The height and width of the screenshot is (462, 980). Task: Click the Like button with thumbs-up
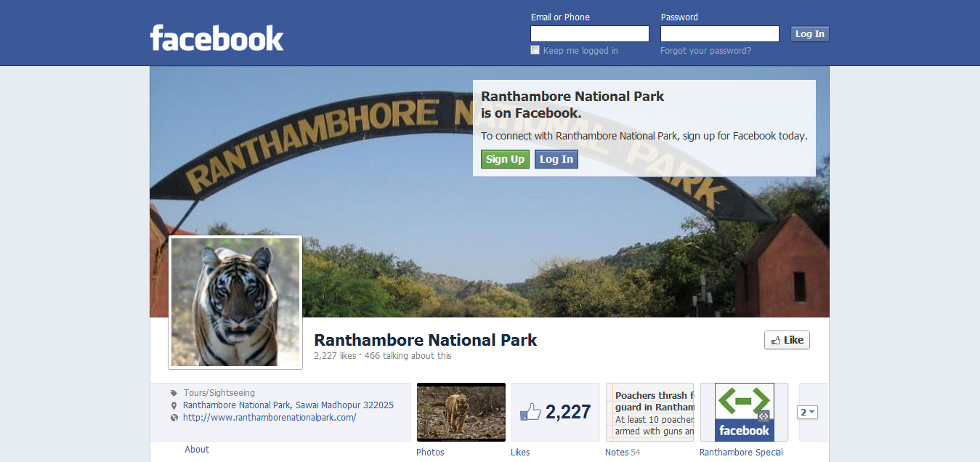click(x=787, y=340)
